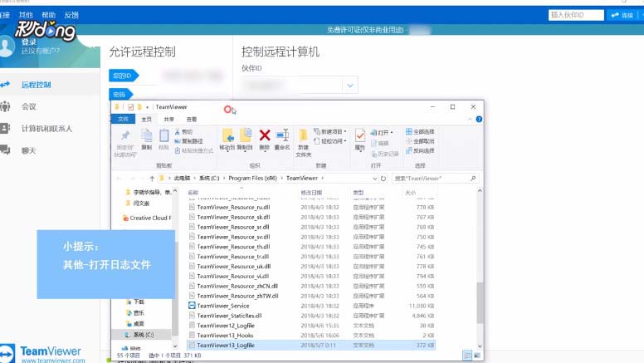Expand the address bar history dropdown
This screenshot has height=363, width=644.
click(374, 179)
